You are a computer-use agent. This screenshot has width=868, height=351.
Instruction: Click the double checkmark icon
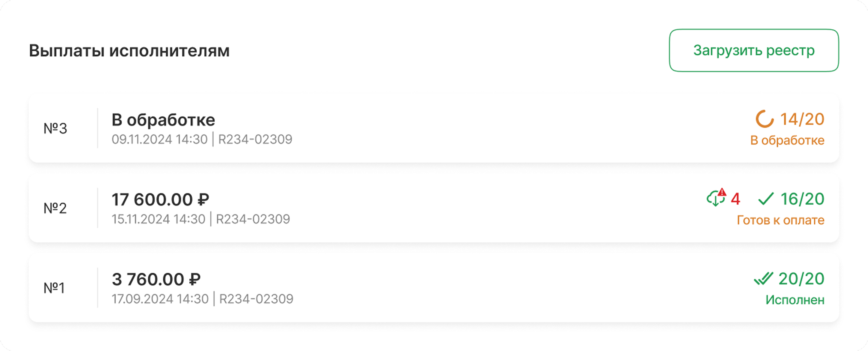pos(763,279)
